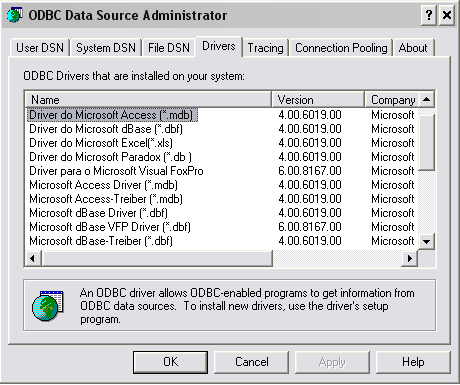This screenshot has height=385, width=460.
Task: Open the System DSN tab
Action: click(106, 48)
